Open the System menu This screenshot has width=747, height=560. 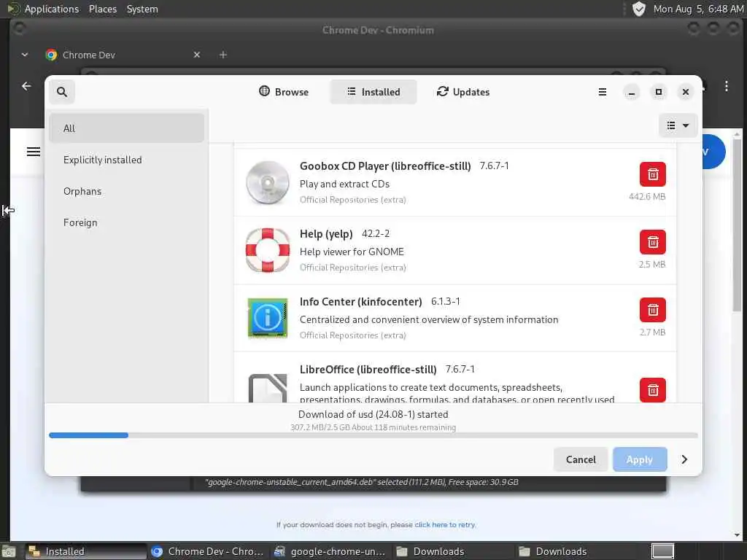(142, 9)
